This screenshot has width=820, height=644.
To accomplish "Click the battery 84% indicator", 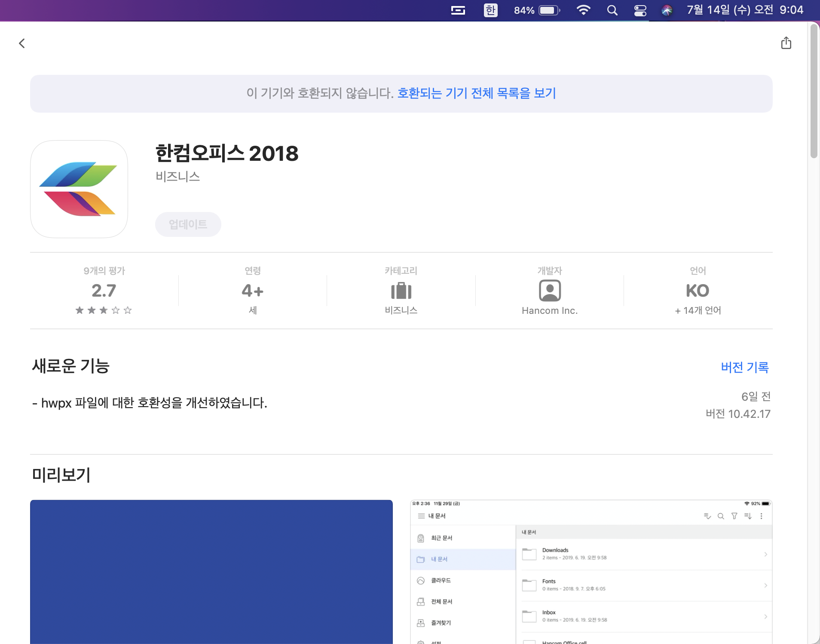I will pos(537,10).
